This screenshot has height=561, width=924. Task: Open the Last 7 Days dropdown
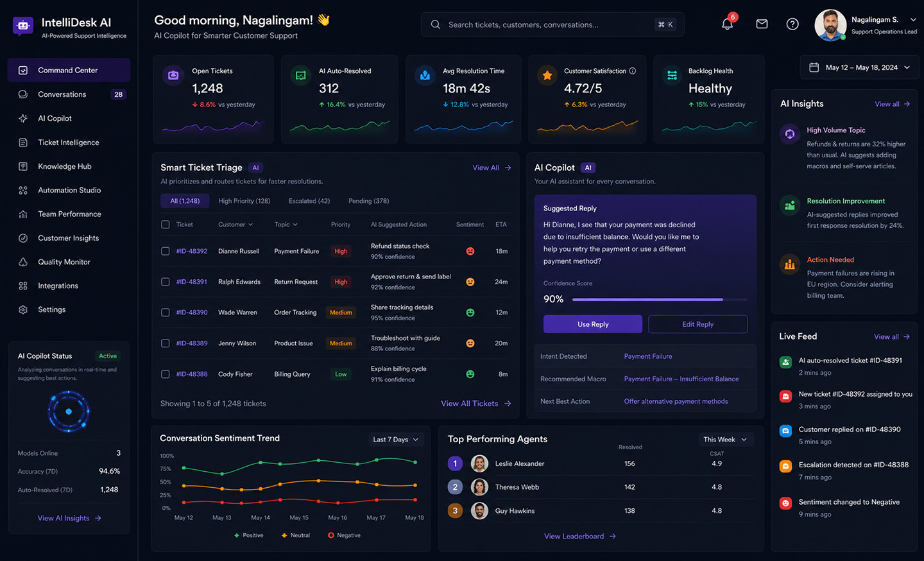pos(395,440)
